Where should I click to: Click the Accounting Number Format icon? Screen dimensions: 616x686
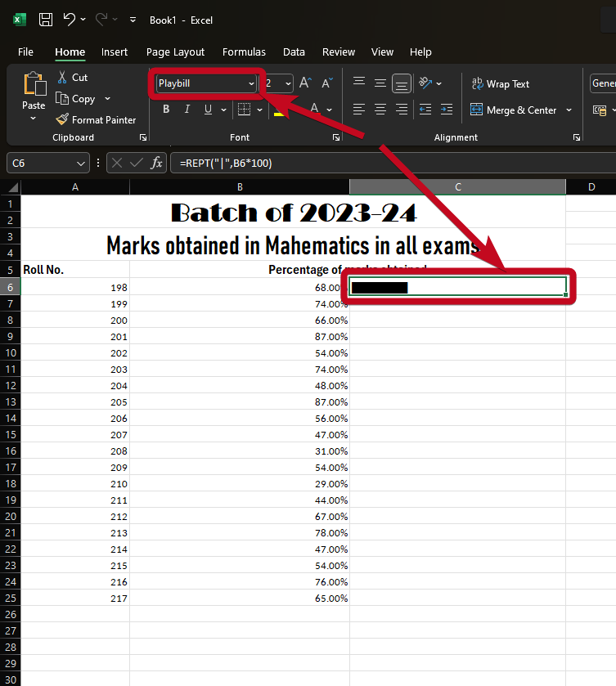[x=600, y=110]
